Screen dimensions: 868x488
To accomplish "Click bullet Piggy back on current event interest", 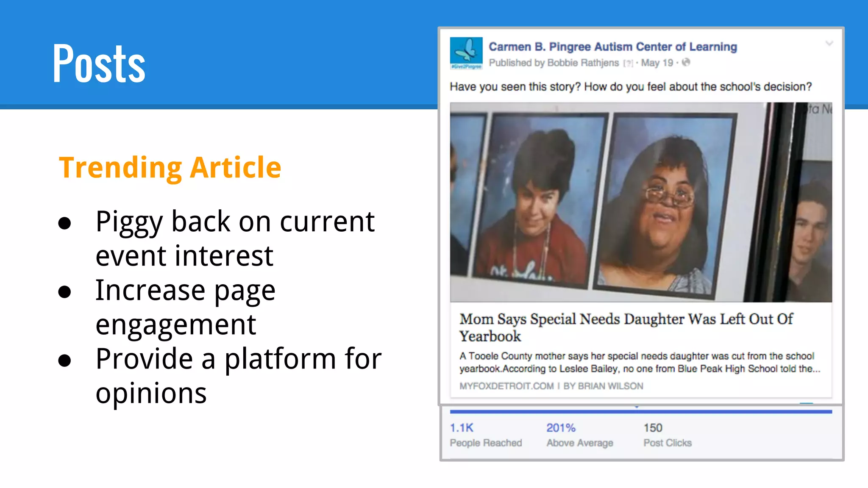I will [x=235, y=238].
